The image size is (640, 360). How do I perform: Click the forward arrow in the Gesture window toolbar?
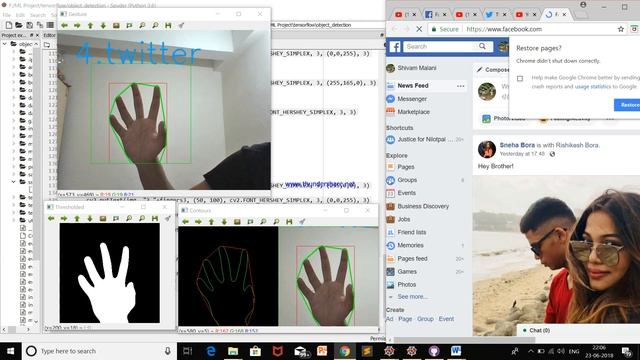(x=77, y=25)
